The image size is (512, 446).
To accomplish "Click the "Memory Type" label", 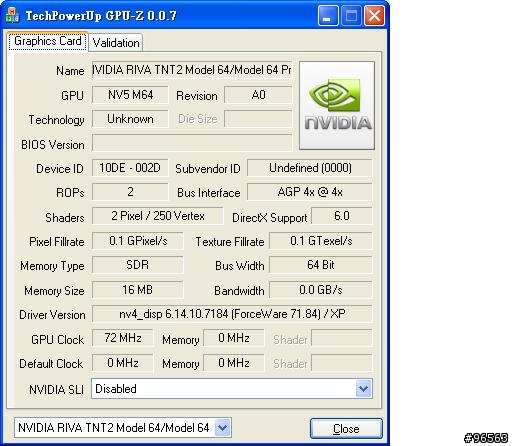I will (x=52, y=266).
